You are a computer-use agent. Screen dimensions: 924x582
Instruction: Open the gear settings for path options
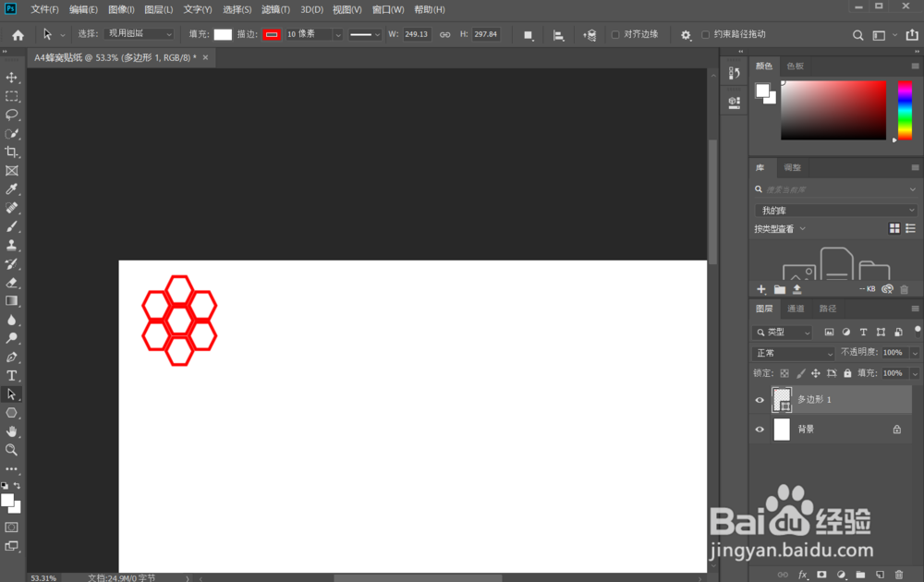tap(686, 35)
